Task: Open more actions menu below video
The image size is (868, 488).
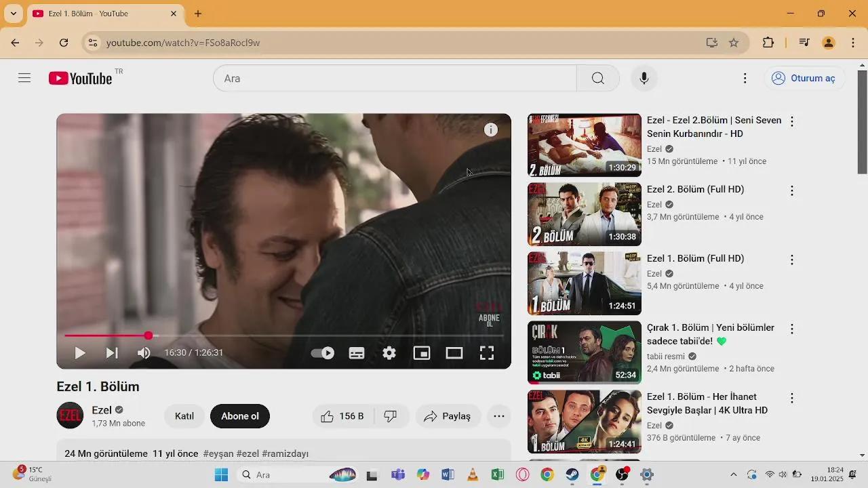Action: point(499,416)
